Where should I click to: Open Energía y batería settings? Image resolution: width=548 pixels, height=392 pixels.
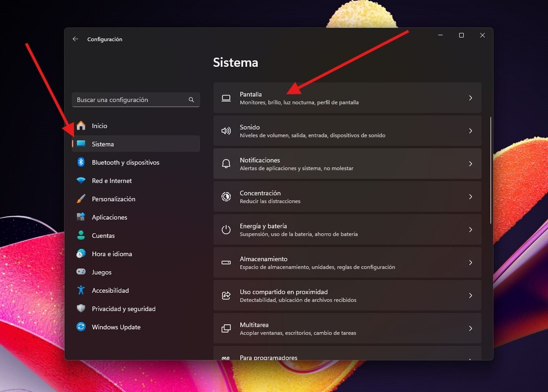click(x=347, y=229)
